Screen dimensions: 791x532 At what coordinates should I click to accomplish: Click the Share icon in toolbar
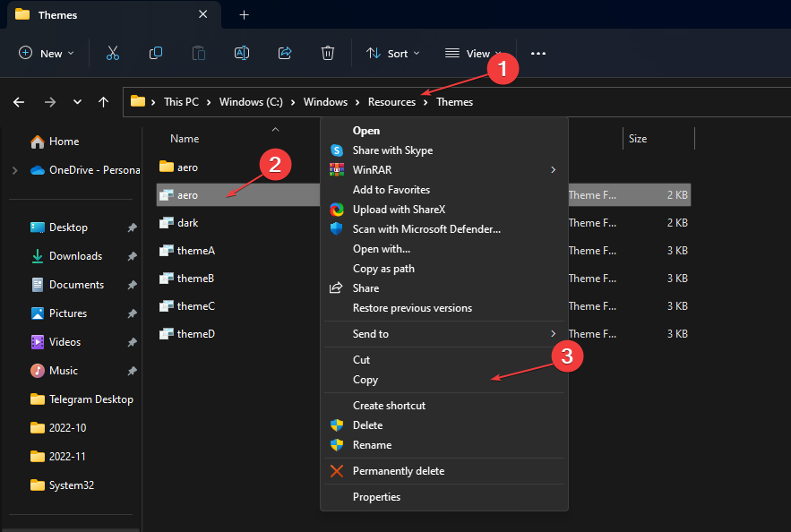[x=285, y=53]
